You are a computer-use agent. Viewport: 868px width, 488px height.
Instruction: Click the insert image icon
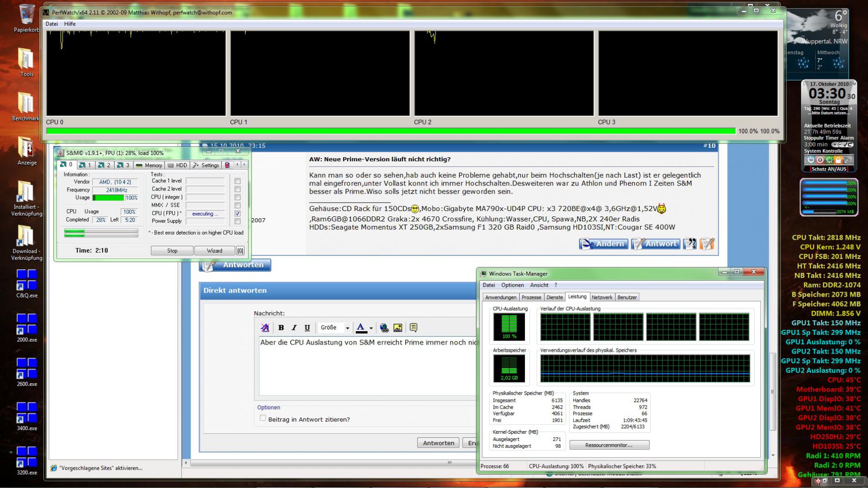coord(398,328)
